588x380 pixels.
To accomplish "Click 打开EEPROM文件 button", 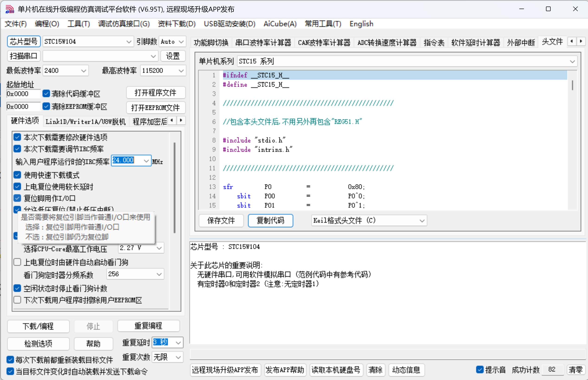I will click(156, 107).
